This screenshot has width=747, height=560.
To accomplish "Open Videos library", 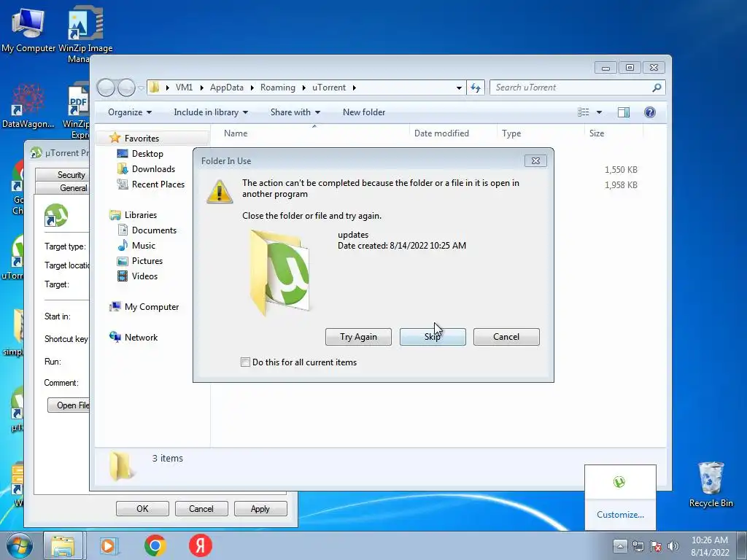I will 144,276.
